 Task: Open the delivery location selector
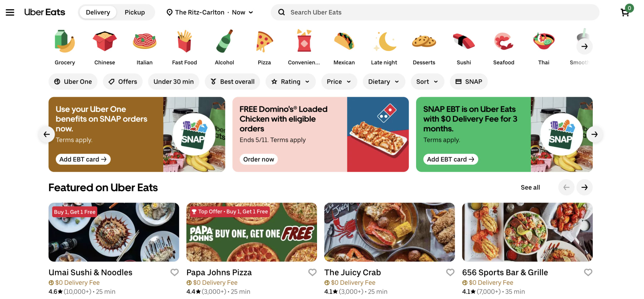click(209, 12)
